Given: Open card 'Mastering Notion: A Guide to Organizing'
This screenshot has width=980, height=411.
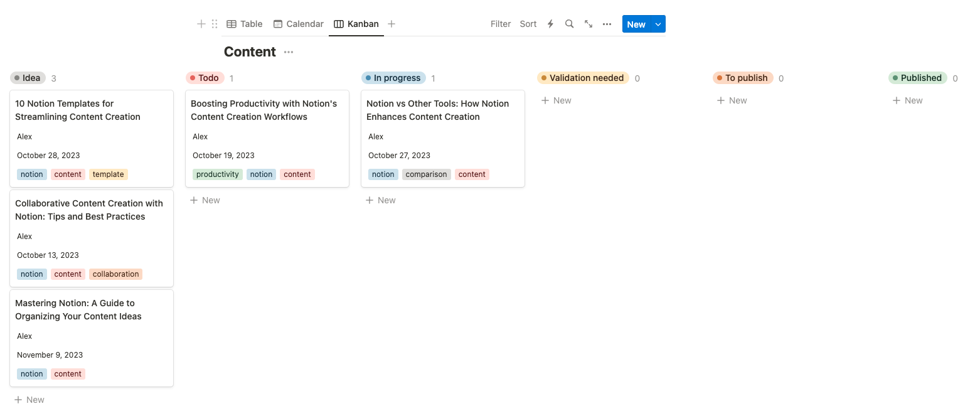Looking at the screenshot, I should tap(92, 338).
